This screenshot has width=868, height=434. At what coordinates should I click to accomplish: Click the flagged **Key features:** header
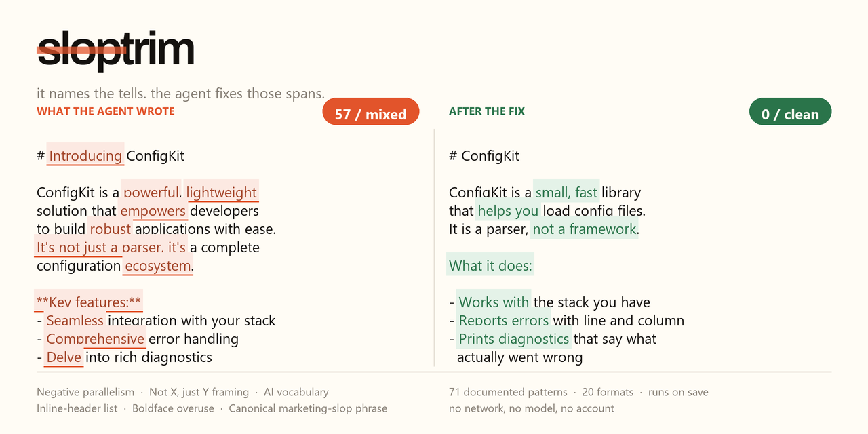click(x=89, y=302)
